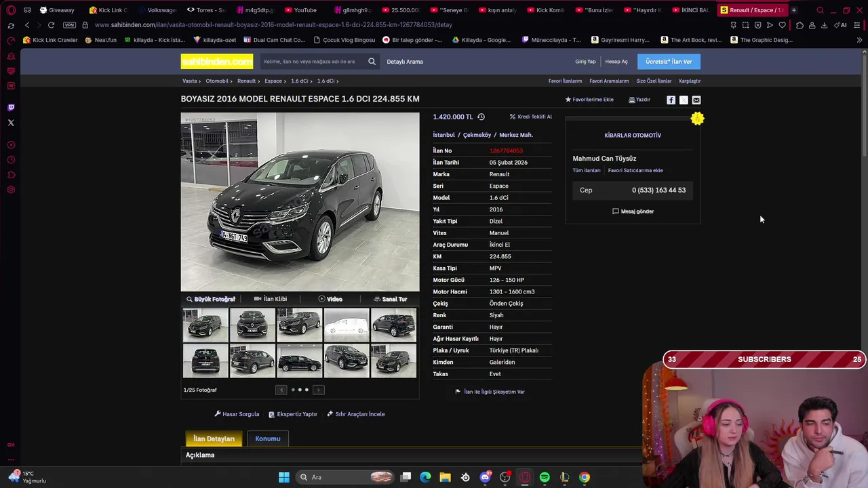Open Microsoft Edge from the taskbar

pos(425,477)
